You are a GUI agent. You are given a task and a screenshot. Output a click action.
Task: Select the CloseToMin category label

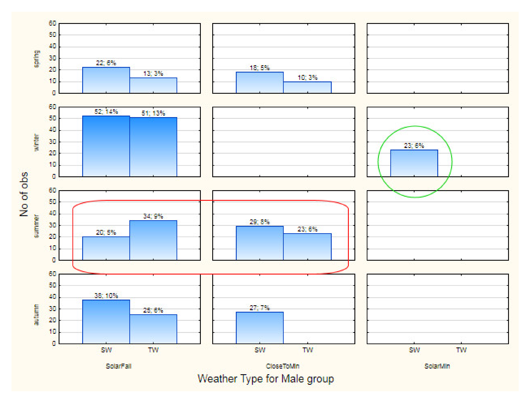tap(283, 366)
